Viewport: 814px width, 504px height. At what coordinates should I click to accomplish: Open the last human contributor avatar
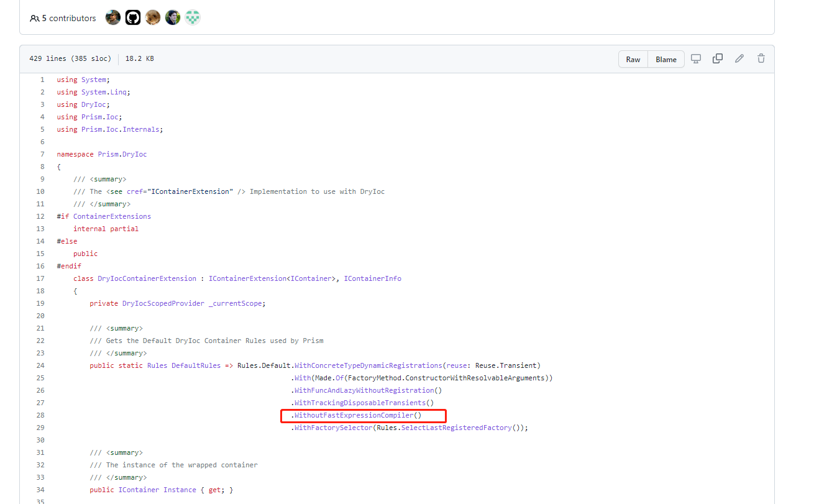click(173, 17)
